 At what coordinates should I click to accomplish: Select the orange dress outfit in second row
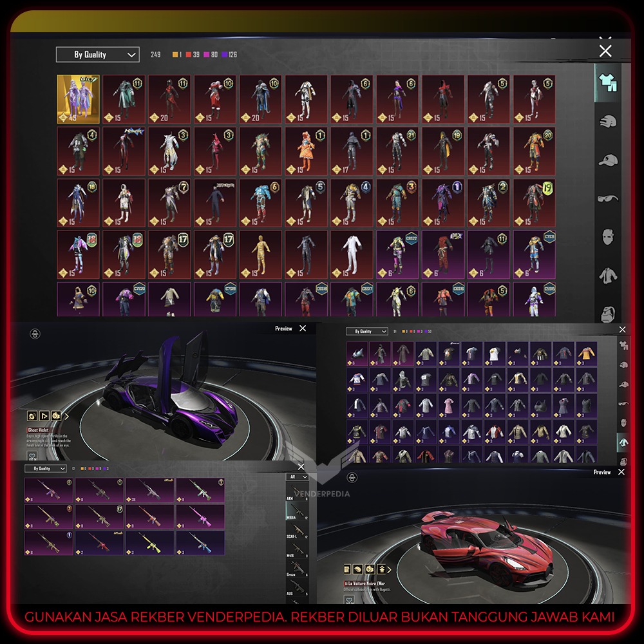(307, 151)
